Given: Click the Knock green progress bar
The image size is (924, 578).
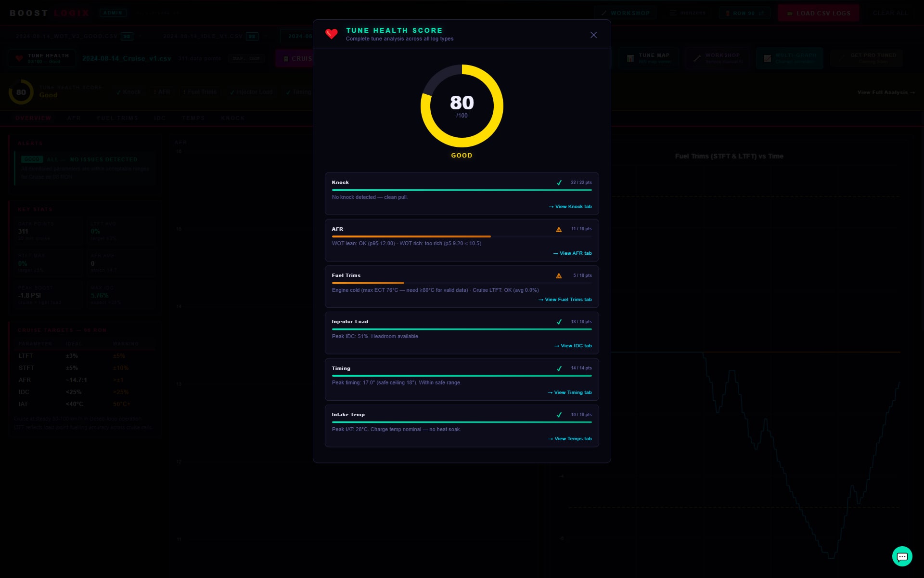Looking at the screenshot, I should tap(462, 190).
